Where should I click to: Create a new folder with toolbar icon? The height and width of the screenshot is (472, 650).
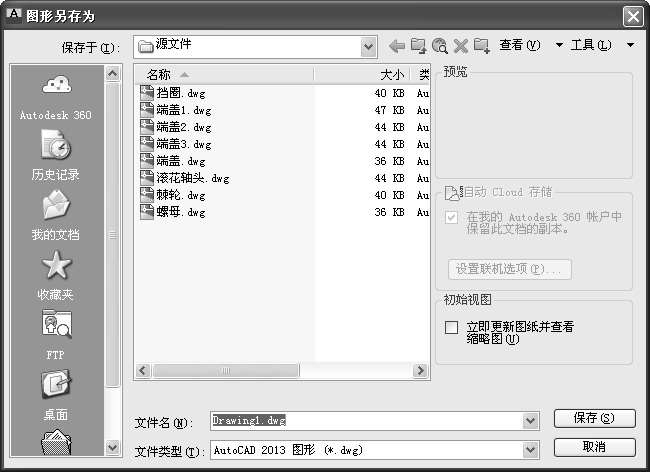coord(482,46)
